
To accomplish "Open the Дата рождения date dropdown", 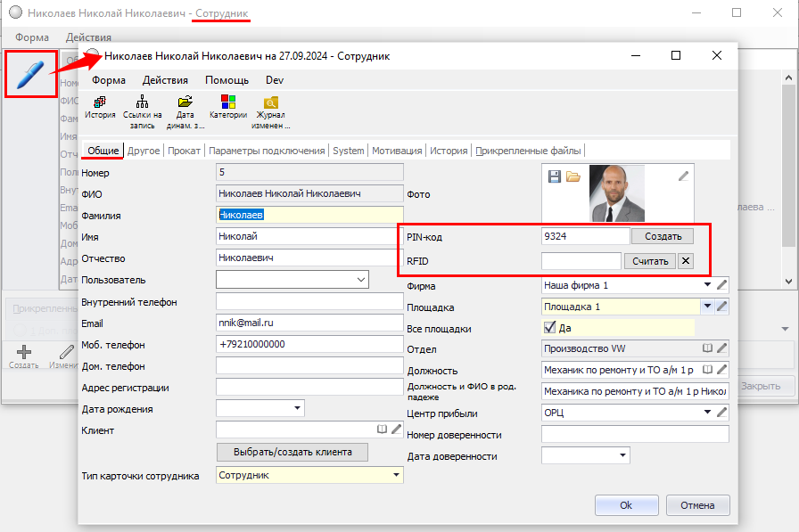I will click(296, 409).
